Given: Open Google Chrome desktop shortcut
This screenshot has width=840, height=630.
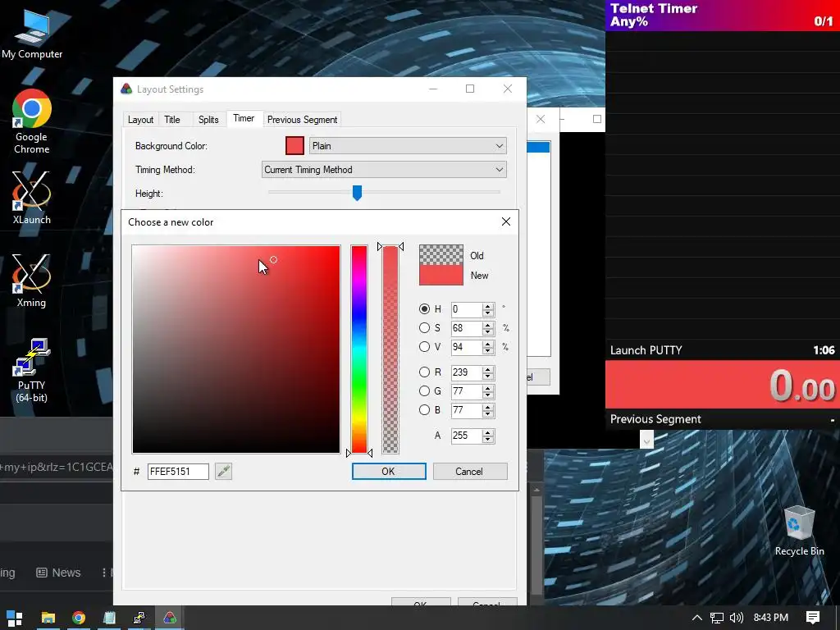Looking at the screenshot, I should [x=32, y=122].
